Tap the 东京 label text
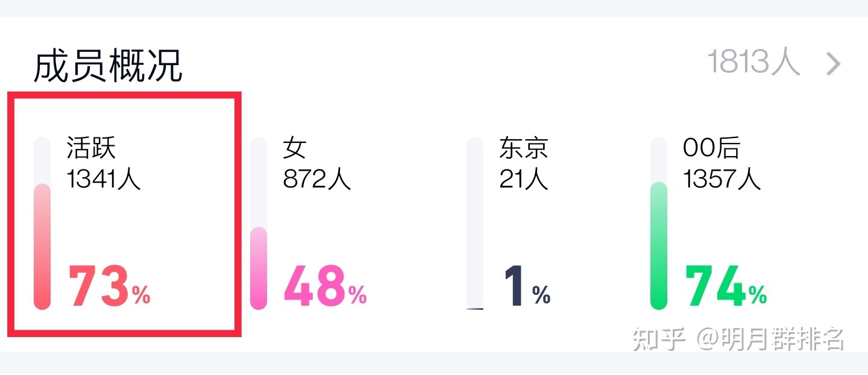Screen dimensions: 868x375 (x=524, y=148)
